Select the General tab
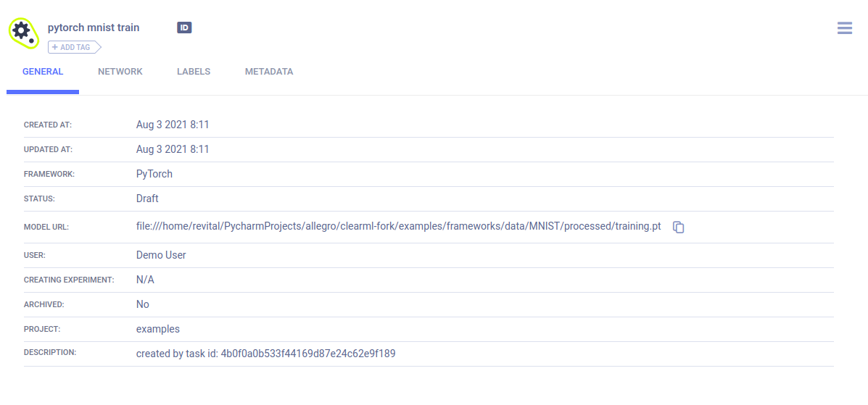The image size is (868, 405). point(43,72)
